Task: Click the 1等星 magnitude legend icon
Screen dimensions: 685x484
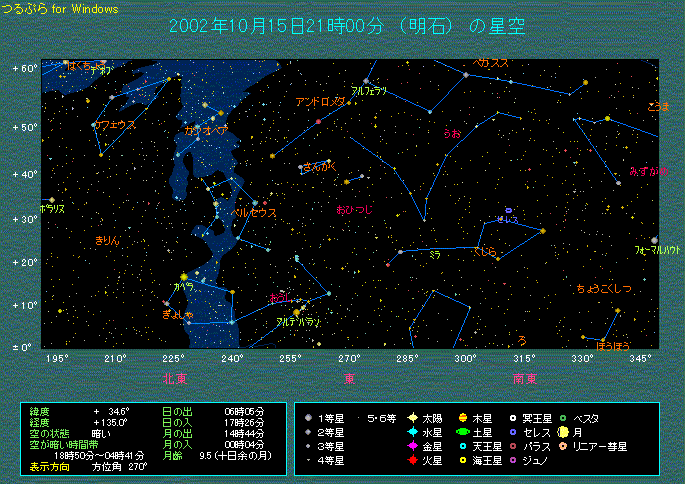Action: click(308, 417)
